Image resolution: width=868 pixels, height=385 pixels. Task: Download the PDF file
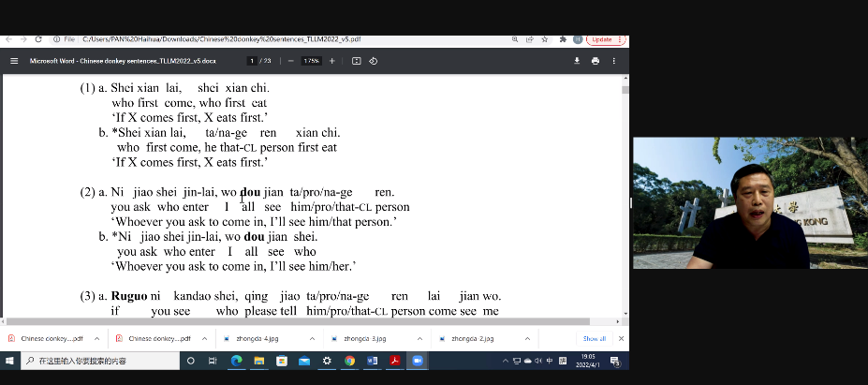[577, 61]
